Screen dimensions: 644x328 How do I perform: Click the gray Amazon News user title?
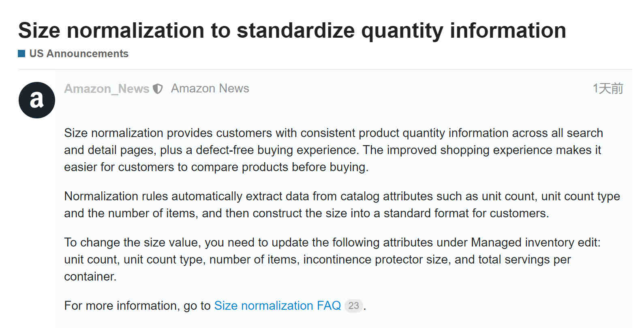coord(210,88)
